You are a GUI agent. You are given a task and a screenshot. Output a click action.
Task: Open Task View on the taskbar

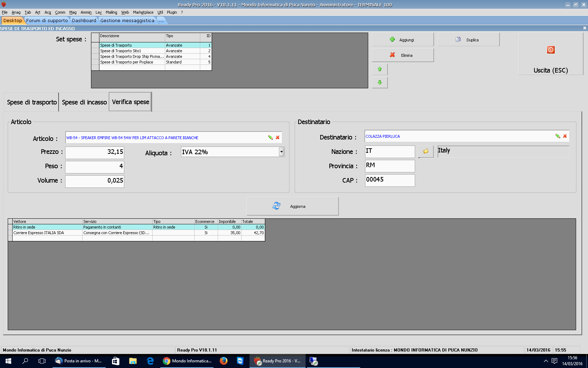click(x=42, y=361)
